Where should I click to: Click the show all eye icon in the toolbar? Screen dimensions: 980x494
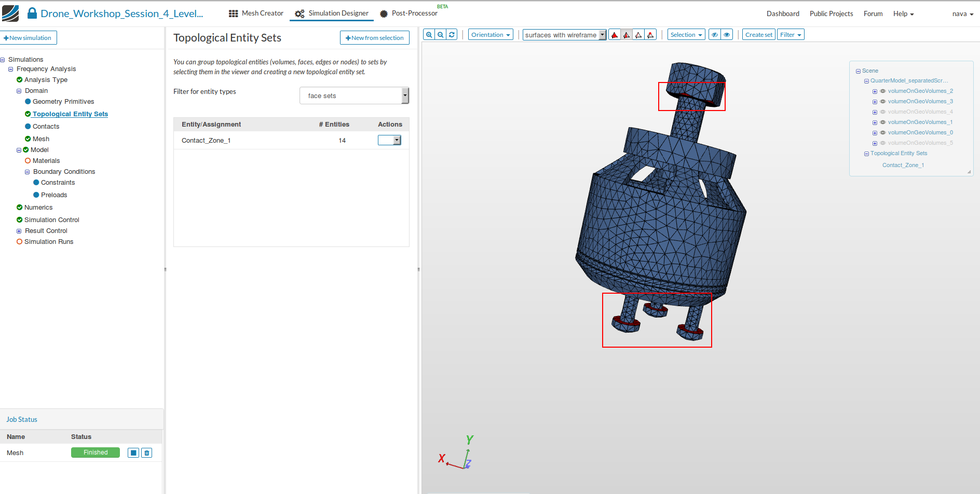(727, 35)
